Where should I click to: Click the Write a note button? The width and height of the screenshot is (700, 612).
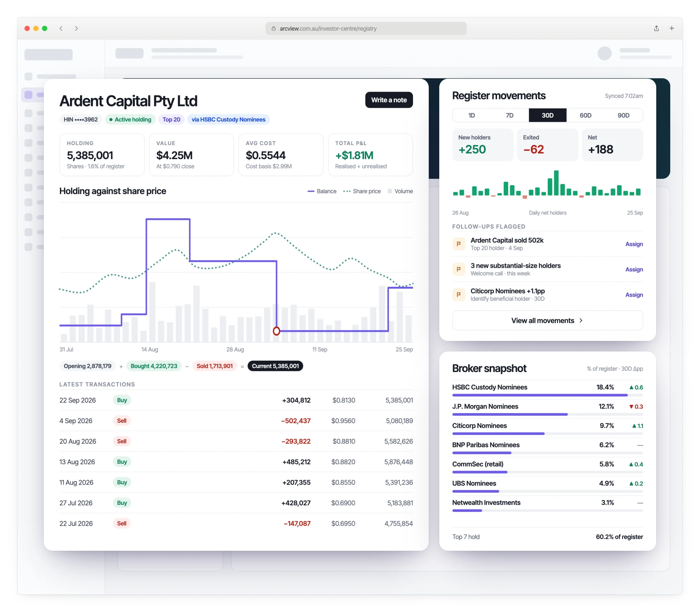point(389,100)
